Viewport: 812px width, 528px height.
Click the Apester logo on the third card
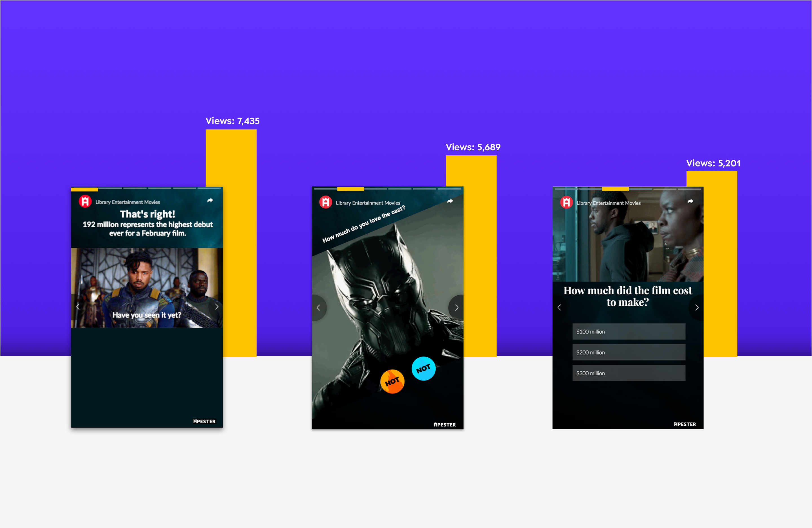pyautogui.click(x=567, y=202)
